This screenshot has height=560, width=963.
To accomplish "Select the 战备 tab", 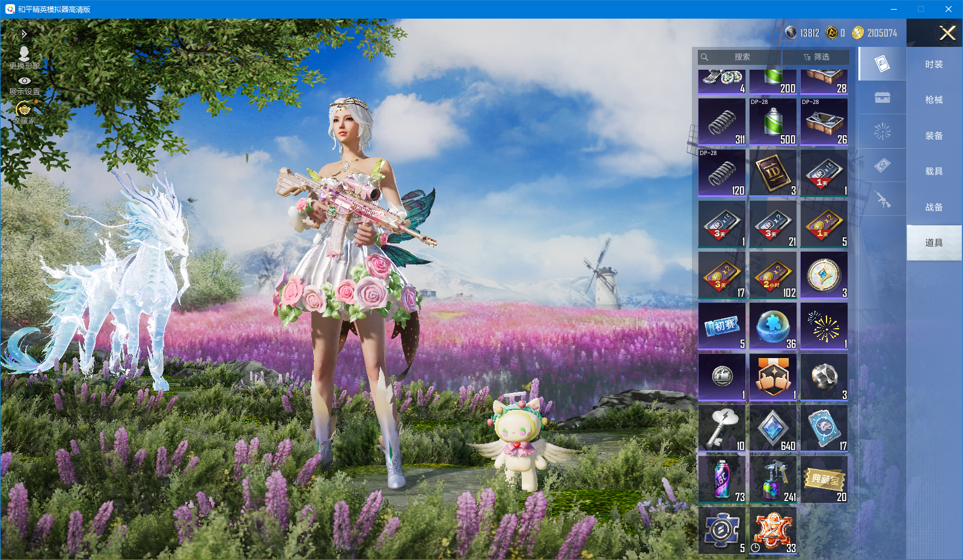I will pyautogui.click(x=934, y=207).
